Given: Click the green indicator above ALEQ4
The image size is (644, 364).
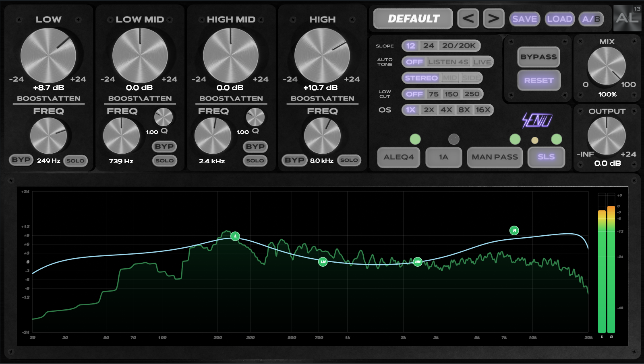Looking at the screenshot, I should click(x=415, y=139).
